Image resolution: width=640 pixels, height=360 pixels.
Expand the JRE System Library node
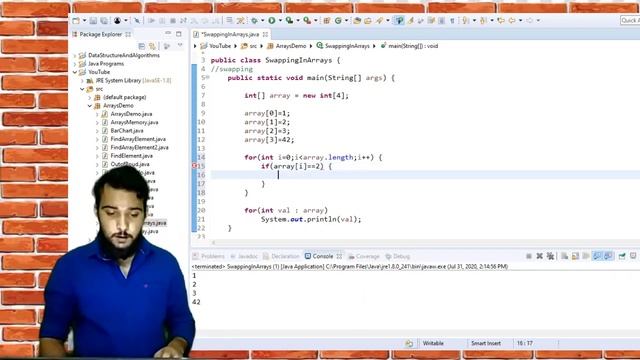[82, 81]
